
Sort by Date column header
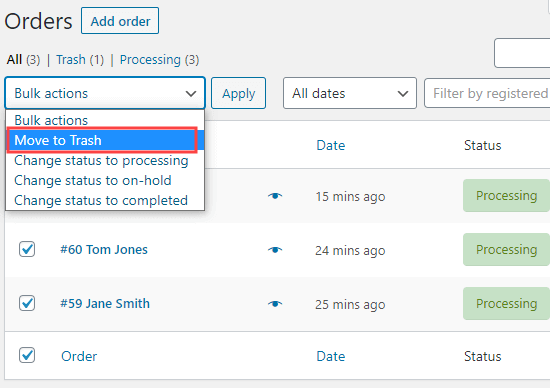pos(331,145)
